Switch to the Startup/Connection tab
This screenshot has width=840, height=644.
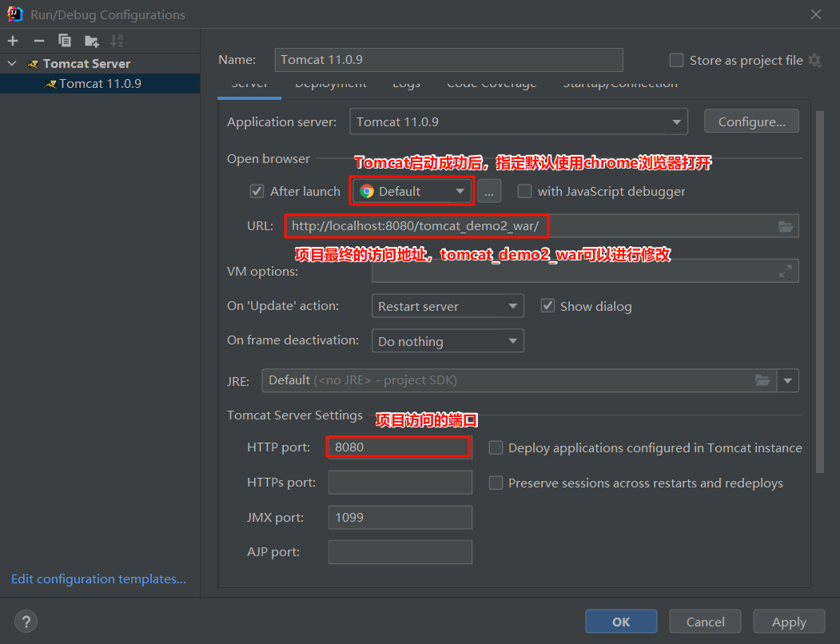[x=620, y=85]
